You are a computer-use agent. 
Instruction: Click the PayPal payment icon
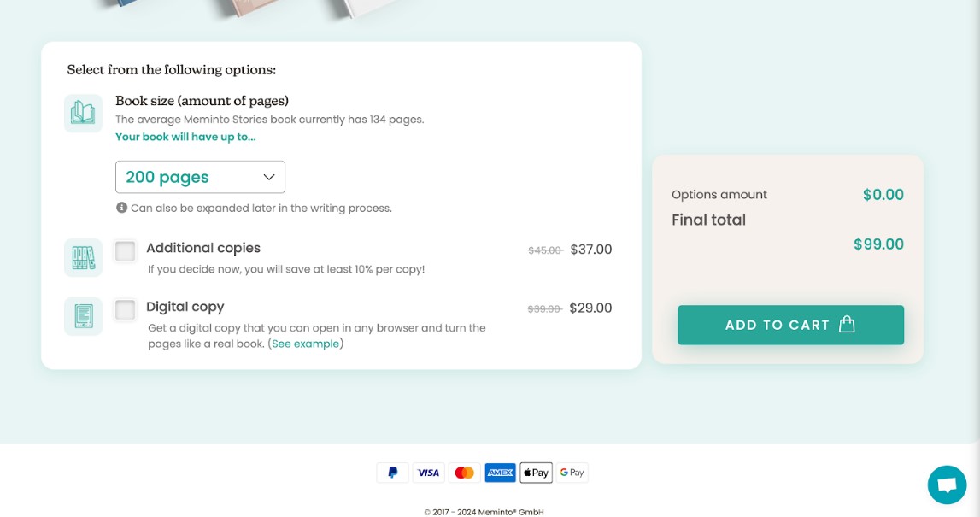coord(392,473)
